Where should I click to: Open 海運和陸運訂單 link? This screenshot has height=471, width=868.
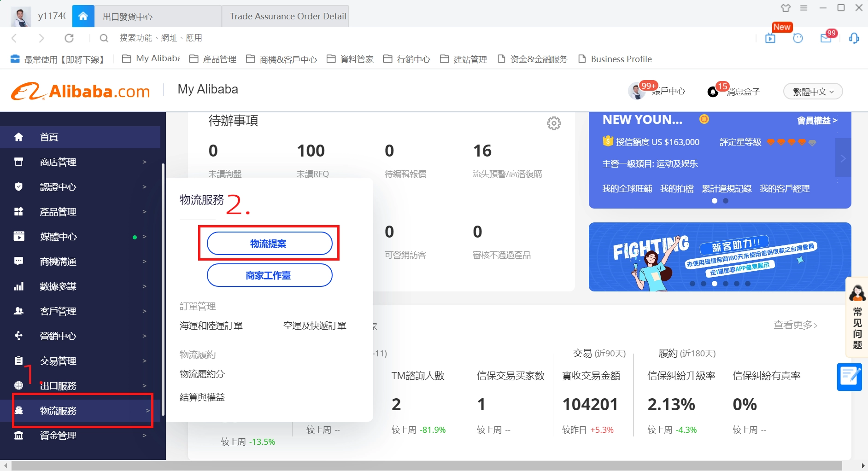pyautogui.click(x=211, y=326)
